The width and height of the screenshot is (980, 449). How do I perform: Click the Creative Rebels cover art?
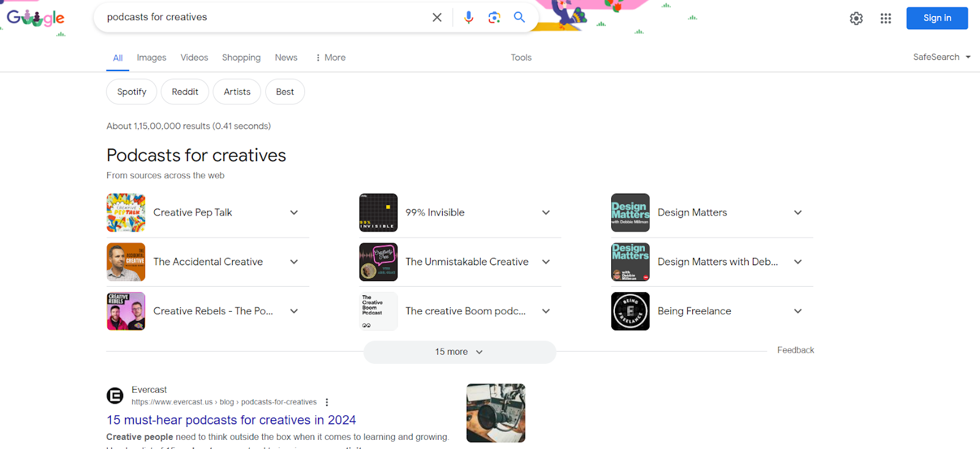[126, 311]
